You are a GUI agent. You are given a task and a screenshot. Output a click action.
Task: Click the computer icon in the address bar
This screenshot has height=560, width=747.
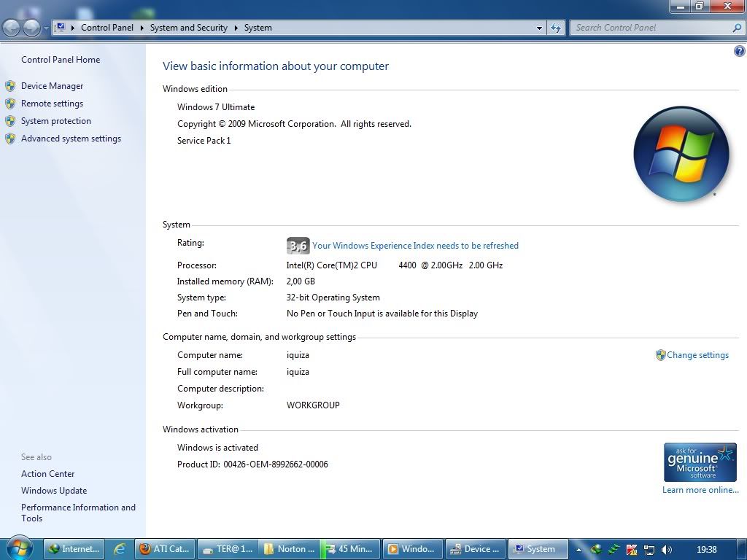[61, 28]
